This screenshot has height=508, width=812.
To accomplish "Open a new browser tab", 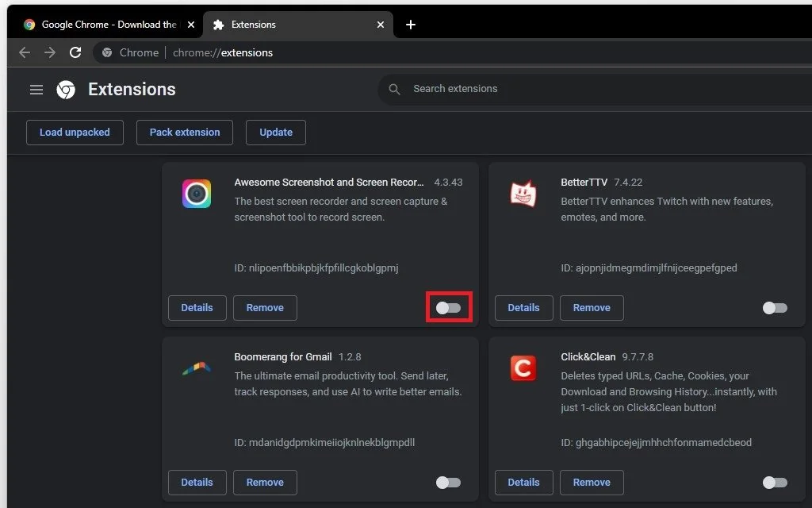I will [x=411, y=25].
